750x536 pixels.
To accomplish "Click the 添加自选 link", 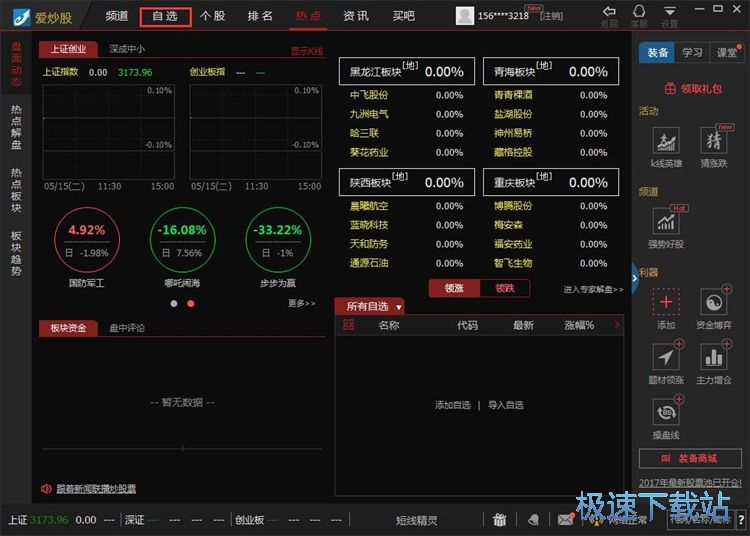I will [452, 405].
